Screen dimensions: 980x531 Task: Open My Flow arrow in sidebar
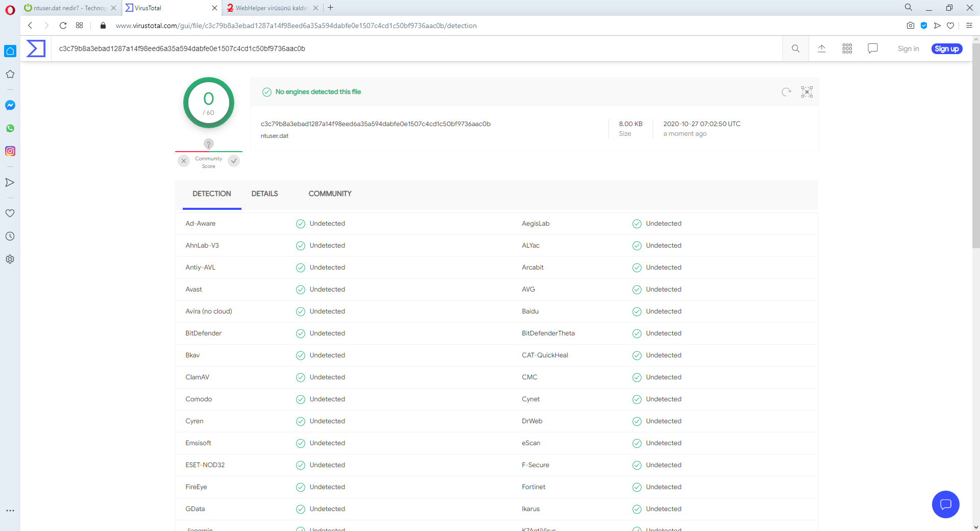click(x=10, y=182)
